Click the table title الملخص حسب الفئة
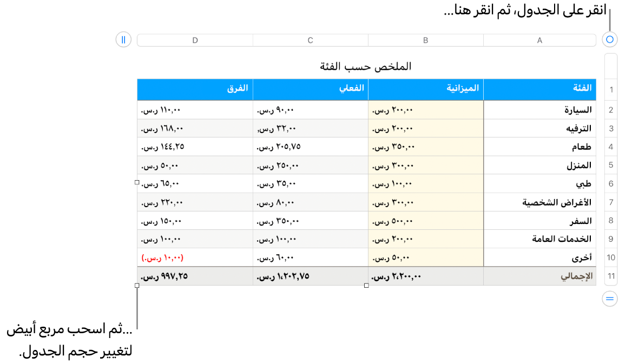The height and width of the screenshot is (364, 619). (x=366, y=67)
